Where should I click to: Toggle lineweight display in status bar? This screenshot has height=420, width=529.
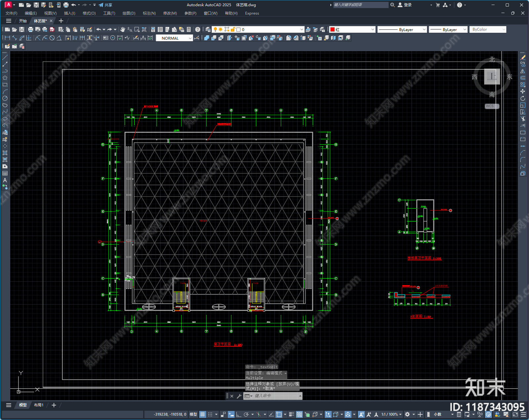291,414
